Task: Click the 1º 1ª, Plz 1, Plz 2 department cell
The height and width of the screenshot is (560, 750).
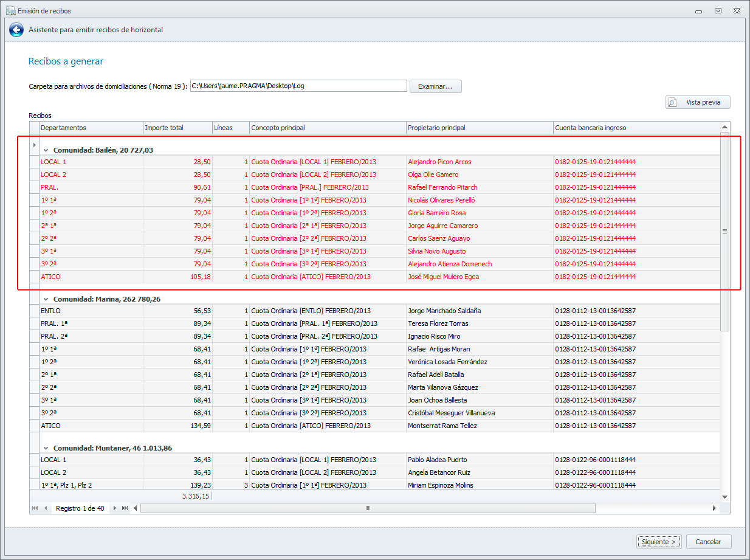Action: point(91,485)
